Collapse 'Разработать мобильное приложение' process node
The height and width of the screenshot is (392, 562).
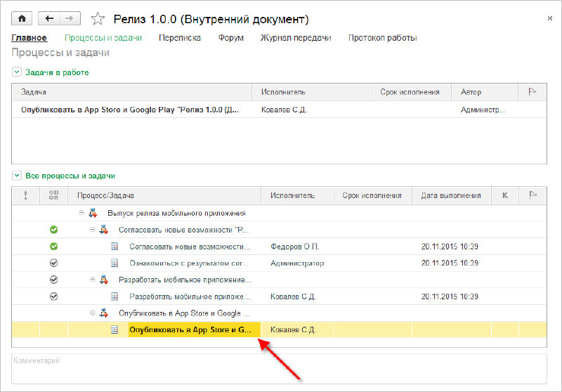pyautogui.click(x=93, y=280)
